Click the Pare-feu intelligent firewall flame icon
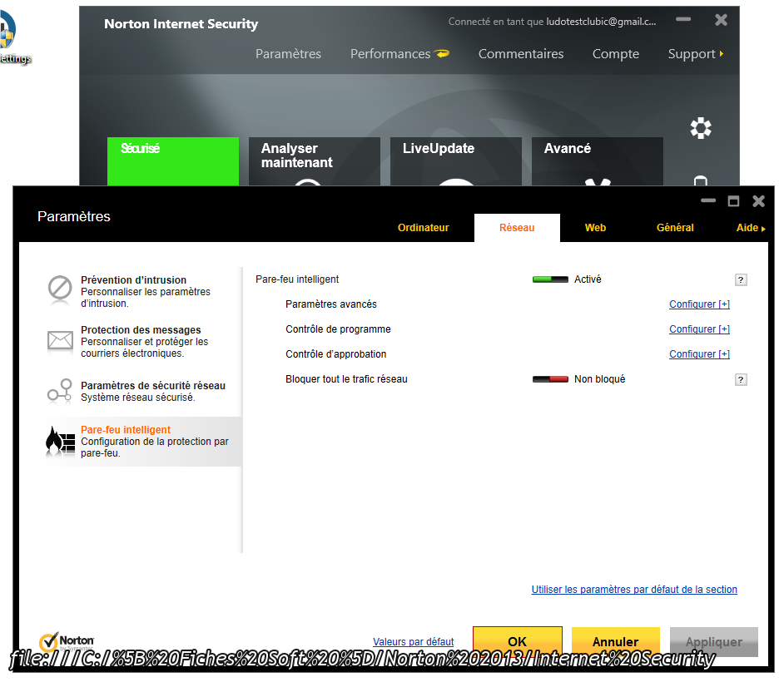The width and height of the screenshot is (784, 682). click(x=60, y=441)
